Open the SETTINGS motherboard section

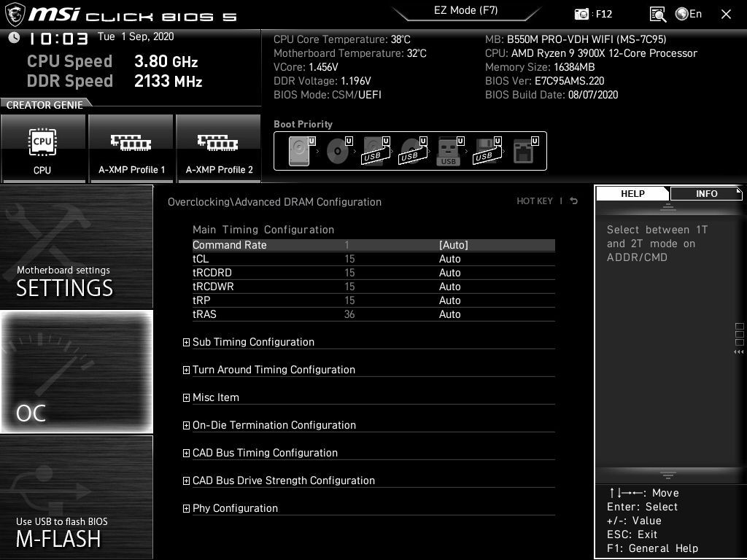pyautogui.click(x=76, y=246)
